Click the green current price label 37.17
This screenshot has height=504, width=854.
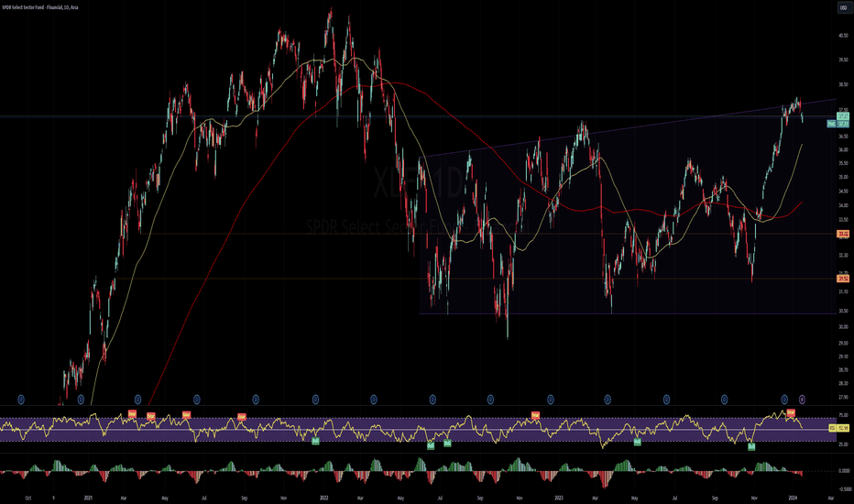tap(843, 116)
